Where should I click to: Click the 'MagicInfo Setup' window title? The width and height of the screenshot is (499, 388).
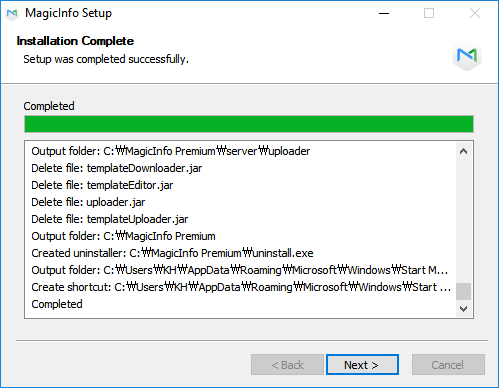[69, 13]
